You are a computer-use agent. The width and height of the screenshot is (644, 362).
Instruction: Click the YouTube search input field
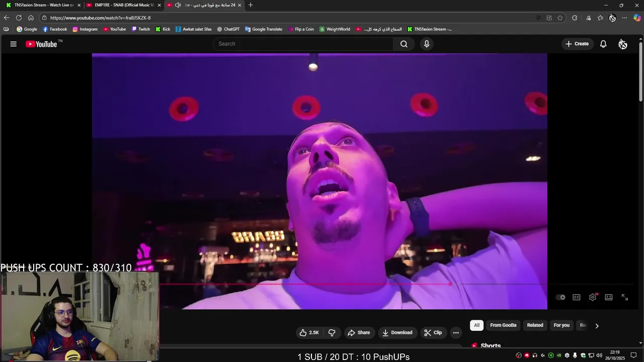(x=303, y=44)
